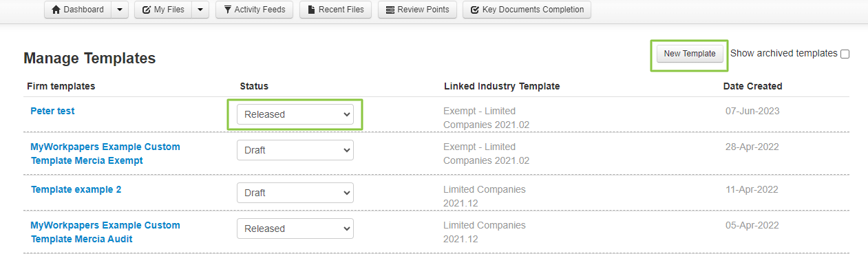
Task: Expand the My Files dropdown arrow
Action: [200, 10]
